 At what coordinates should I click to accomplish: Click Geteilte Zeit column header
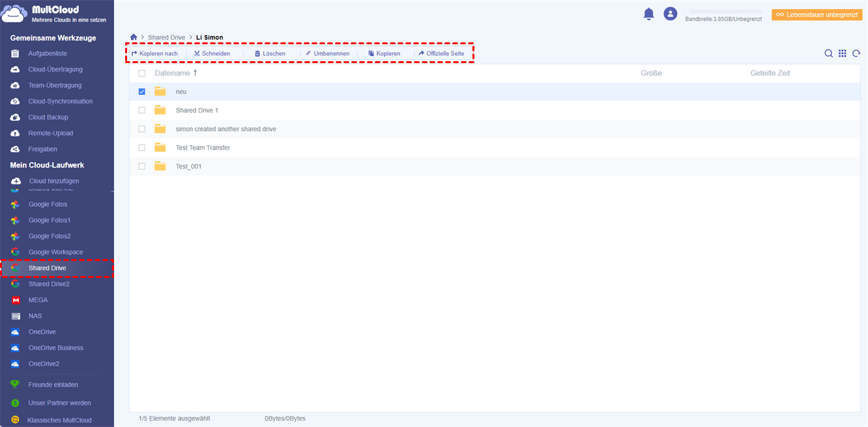[x=770, y=74]
